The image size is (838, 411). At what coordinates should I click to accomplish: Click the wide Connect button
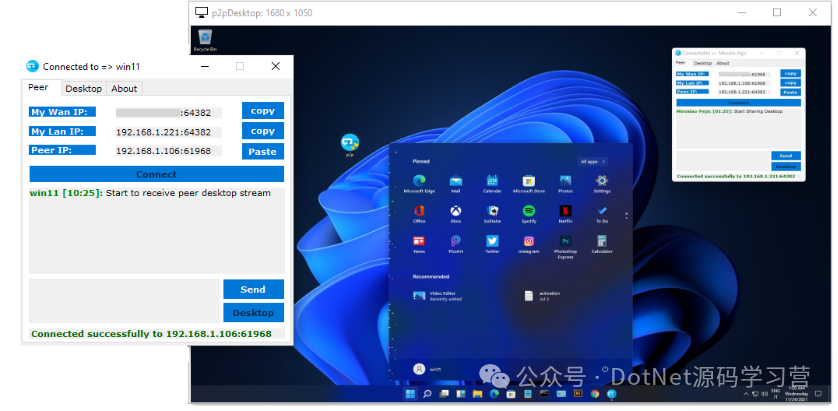click(x=156, y=174)
